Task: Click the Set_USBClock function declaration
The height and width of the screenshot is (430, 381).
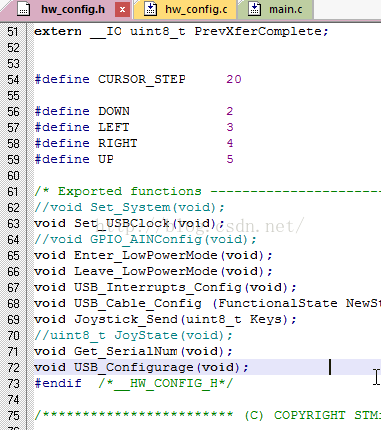Action: click(129, 223)
